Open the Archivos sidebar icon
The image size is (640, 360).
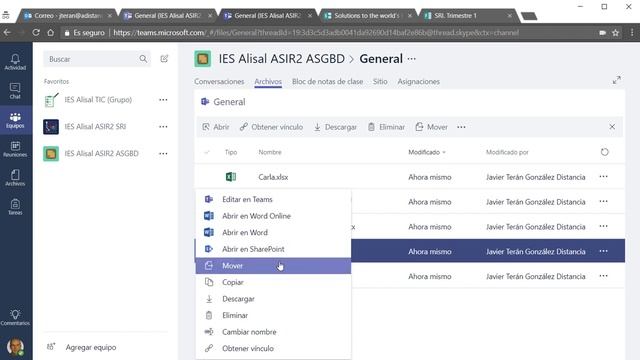pos(15,178)
